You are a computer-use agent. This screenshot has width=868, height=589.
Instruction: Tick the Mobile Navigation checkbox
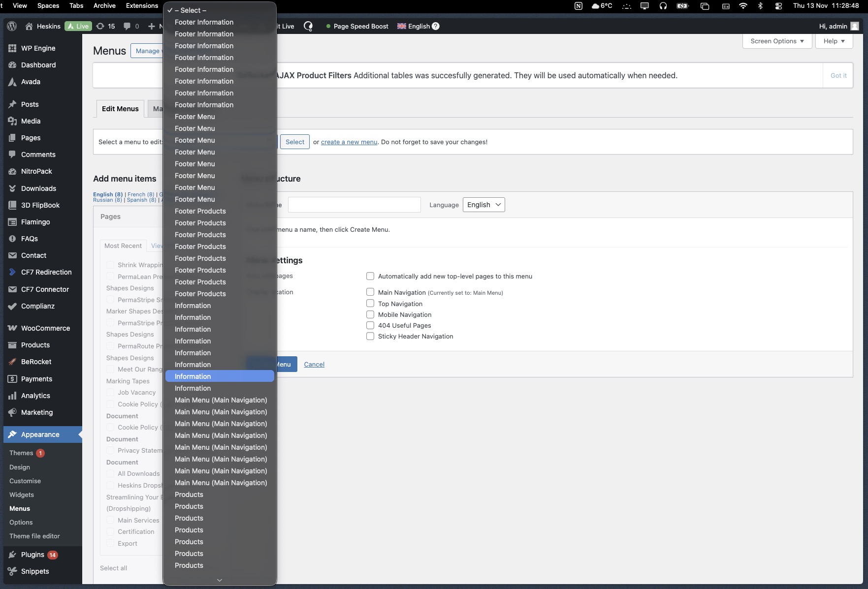coord(370,314)
